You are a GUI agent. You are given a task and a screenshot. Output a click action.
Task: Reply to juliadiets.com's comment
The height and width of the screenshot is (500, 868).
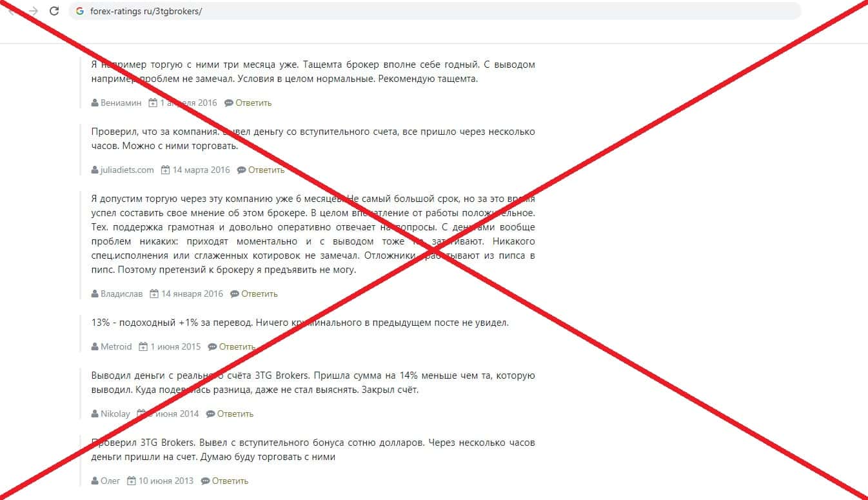pyautogui.click(x=266, y=170)
